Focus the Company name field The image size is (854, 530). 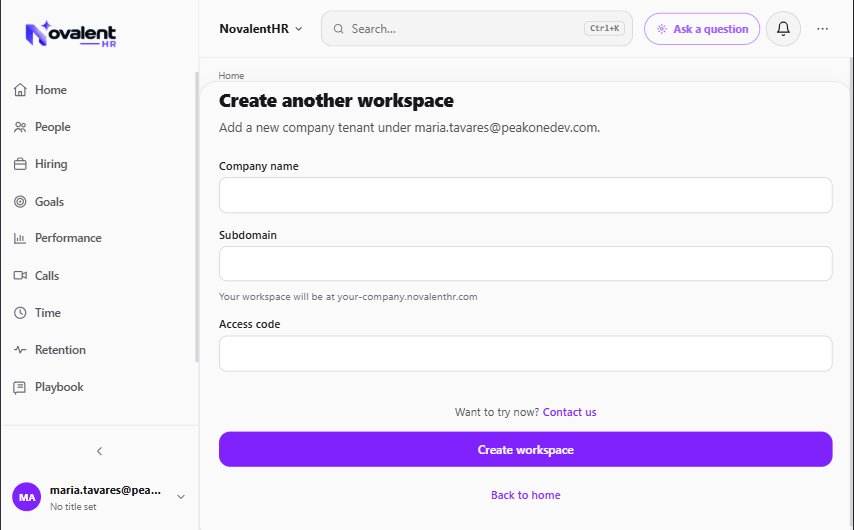pos(526,195)
